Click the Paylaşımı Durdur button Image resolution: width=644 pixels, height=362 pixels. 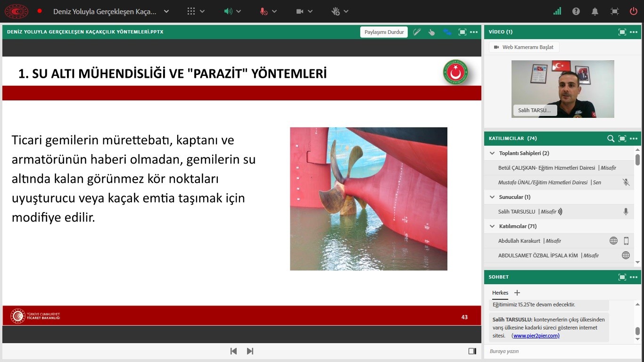click(384, 32)
